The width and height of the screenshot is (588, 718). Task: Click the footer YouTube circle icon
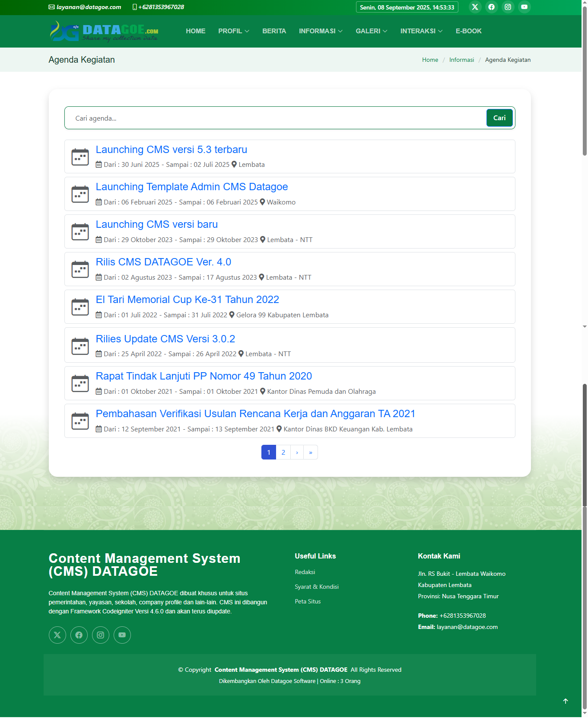click(x=122, y=635)
